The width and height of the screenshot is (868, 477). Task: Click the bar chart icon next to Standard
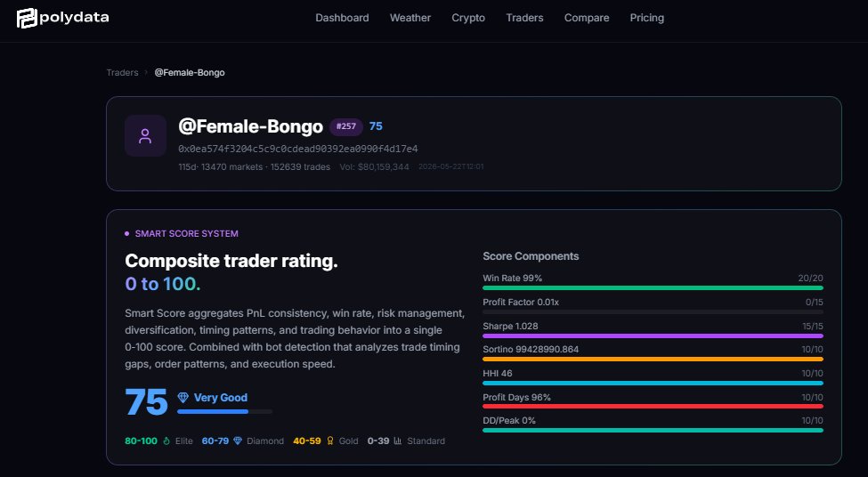pyautogui.click(x=397, y=441)
